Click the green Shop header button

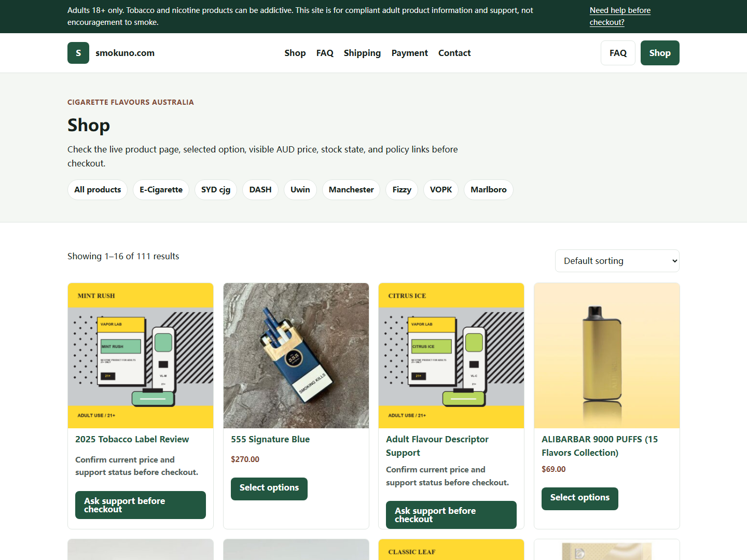click(x=660, y=53)
